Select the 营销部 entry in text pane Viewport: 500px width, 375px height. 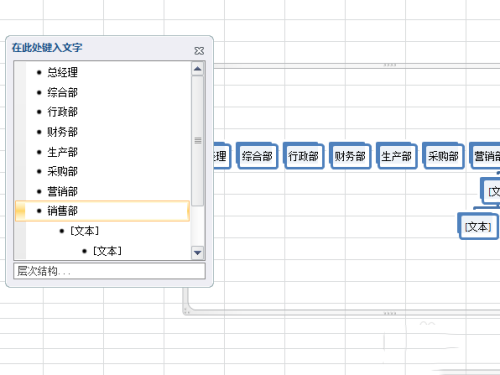tap(62, 192)
